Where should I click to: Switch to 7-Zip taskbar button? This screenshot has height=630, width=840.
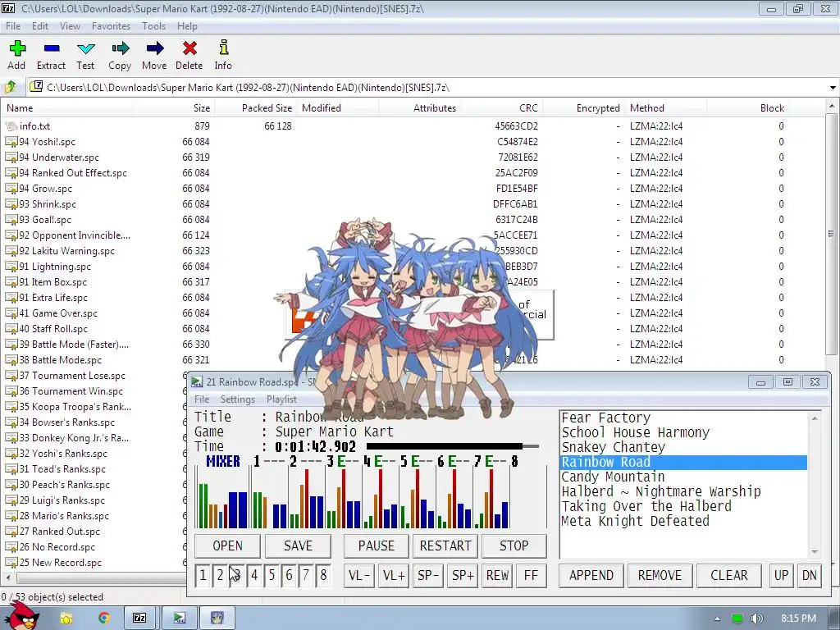point(139,619)
